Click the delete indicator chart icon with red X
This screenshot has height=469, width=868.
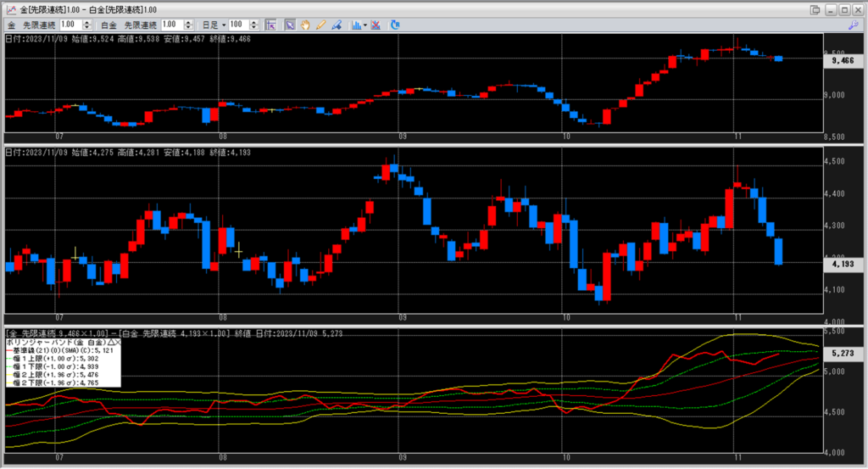point(376,25)
